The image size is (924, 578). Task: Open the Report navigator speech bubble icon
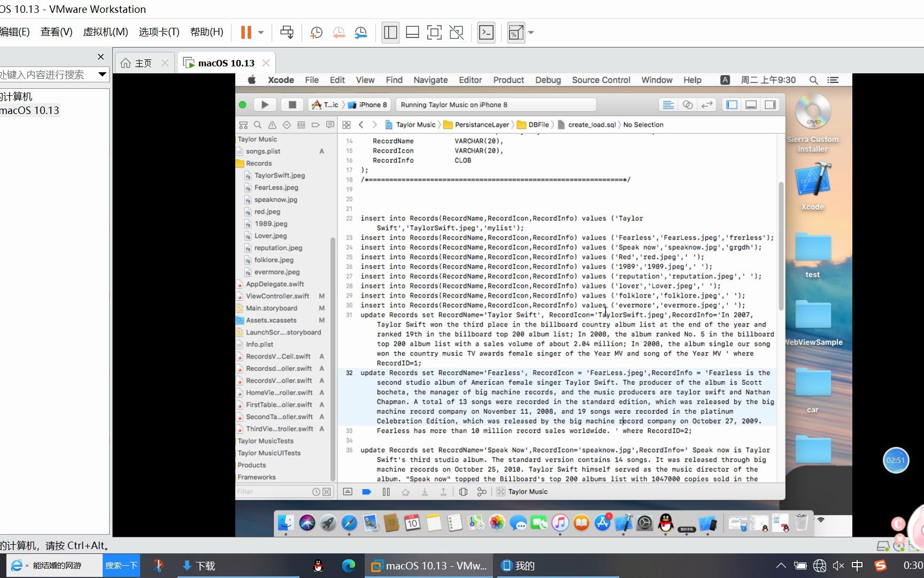330,125
